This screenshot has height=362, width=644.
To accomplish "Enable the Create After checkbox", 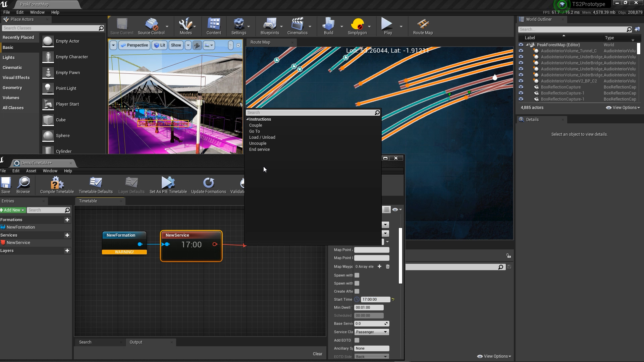I will (357, 291).
